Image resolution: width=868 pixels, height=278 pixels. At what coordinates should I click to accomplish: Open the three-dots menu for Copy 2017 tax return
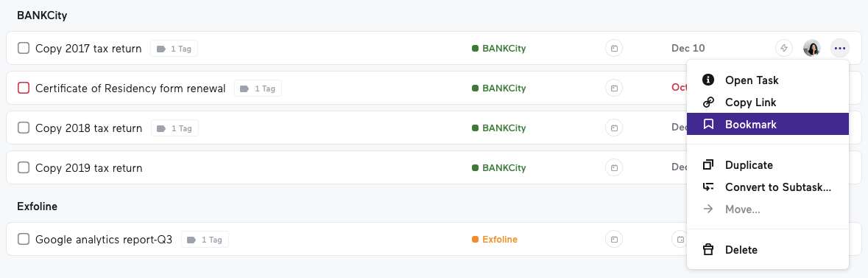840,48
